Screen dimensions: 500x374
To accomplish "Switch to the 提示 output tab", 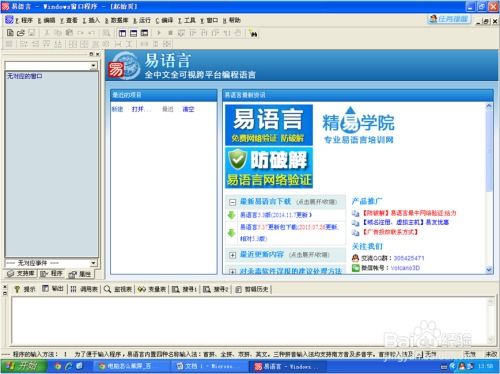I will [25, 289].
